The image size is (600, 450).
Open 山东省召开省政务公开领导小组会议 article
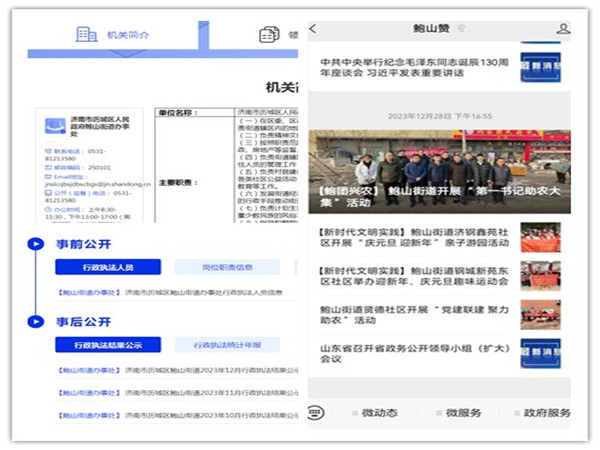tap(414, 353)
